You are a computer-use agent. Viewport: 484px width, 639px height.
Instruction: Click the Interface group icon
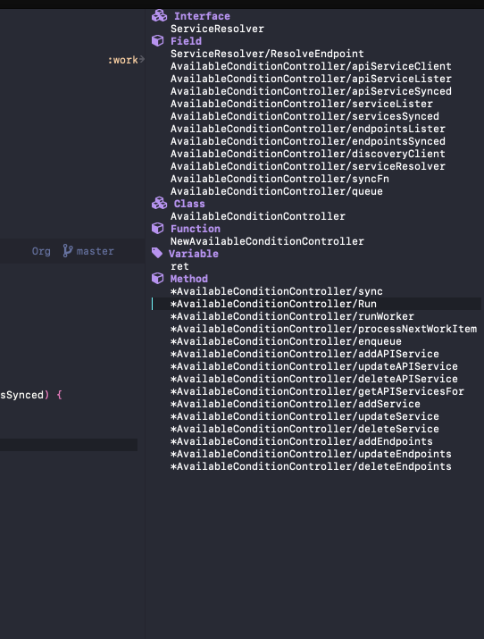[159, 16]
